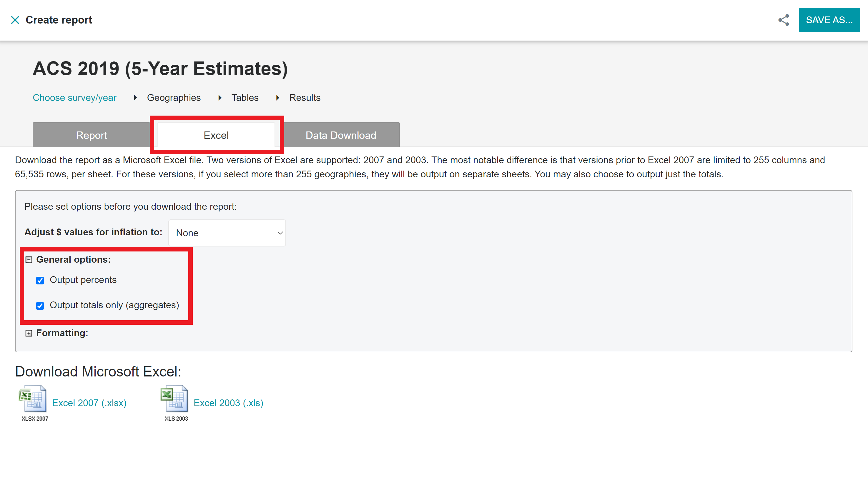Viewport: 868px width, 500px height.
Task: Download Excel 2003 (.xls) link
Action: (228, 403)
